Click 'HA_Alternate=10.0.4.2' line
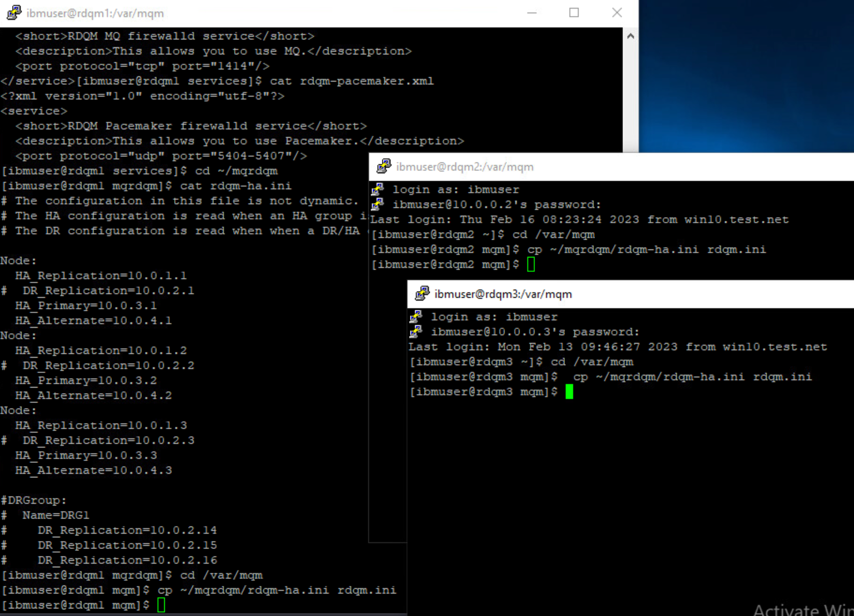The image size is (854, 616). (x=93, y=396)
